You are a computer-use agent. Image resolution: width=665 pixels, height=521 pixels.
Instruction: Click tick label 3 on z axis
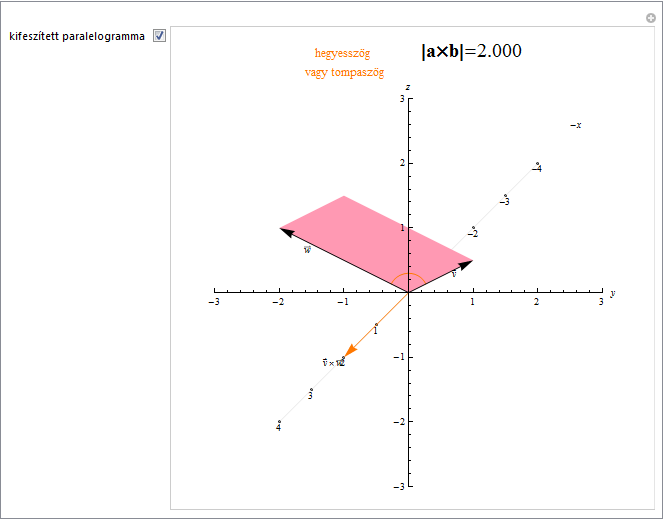click(399, 98)
